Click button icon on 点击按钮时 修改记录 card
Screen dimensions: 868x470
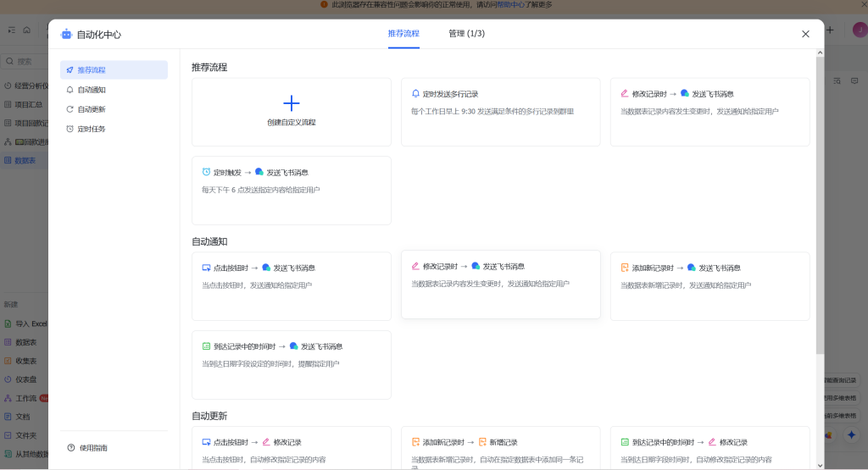coord(206,442)
